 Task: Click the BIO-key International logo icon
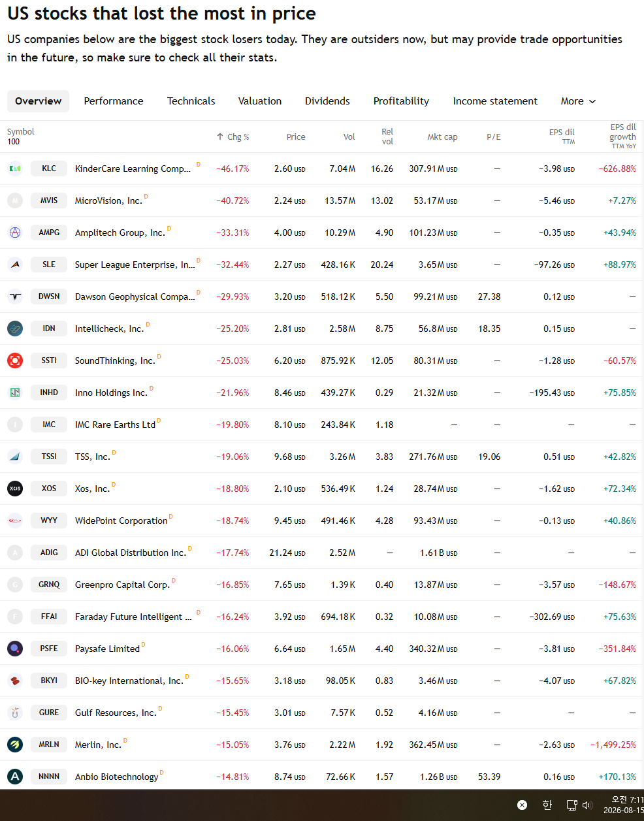pos(15,681)
